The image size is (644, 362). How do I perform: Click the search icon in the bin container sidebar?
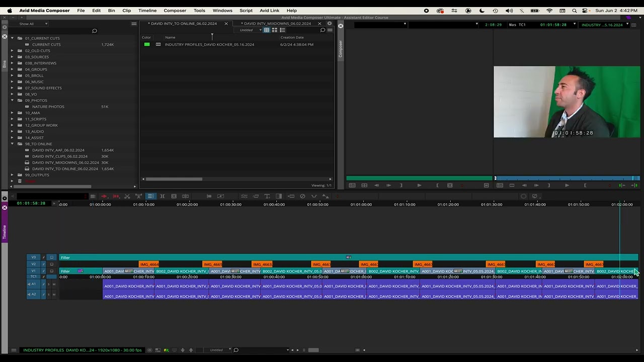coord(94,31)
